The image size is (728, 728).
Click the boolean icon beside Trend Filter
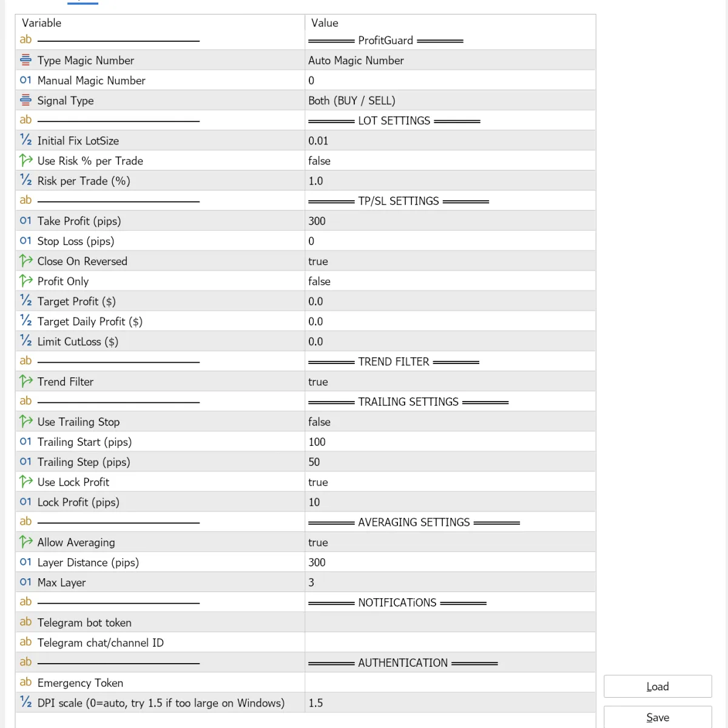click(25, 381)
